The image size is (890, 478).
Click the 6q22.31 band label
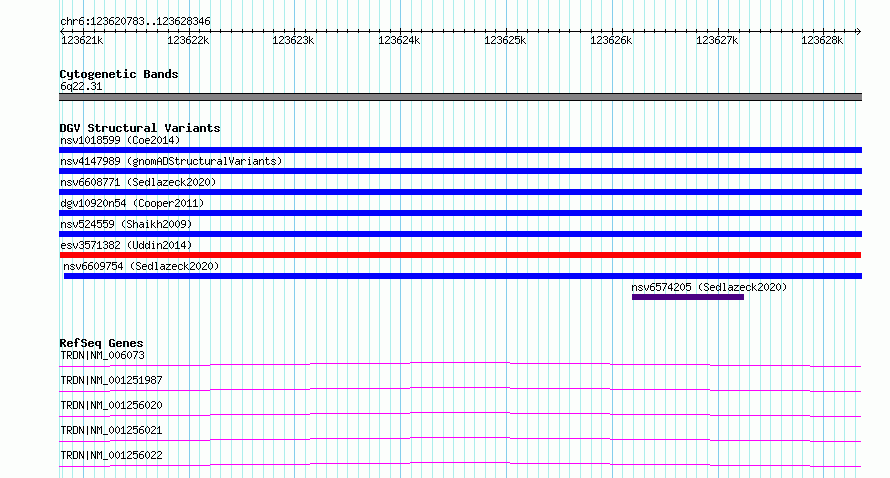(81, 86)
